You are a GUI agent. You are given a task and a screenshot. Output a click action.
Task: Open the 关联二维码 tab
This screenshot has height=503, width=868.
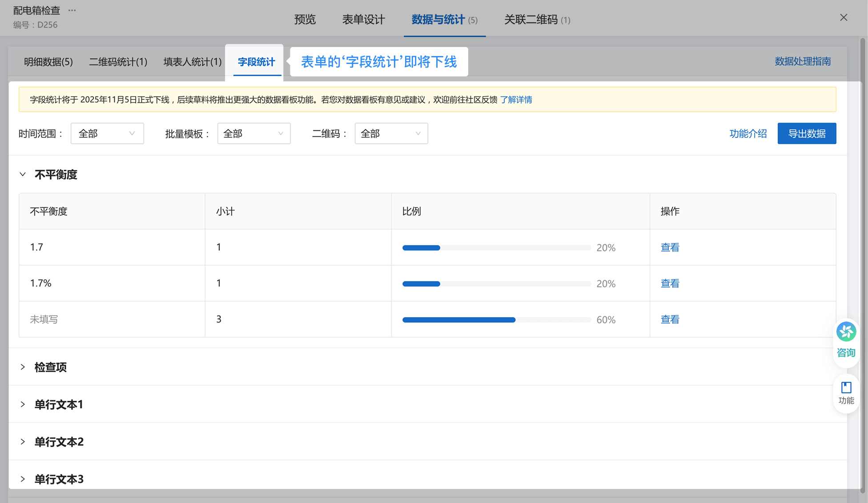[530, 20]
